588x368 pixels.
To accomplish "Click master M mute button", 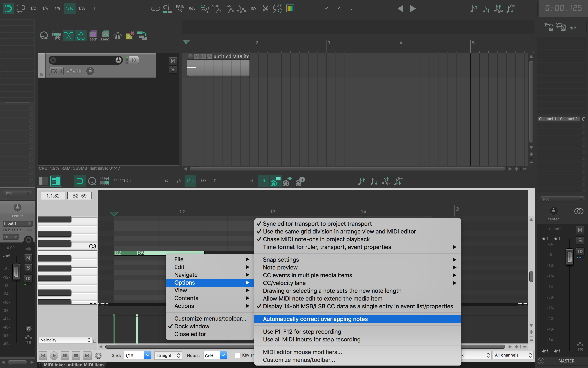I will [580, 230].
